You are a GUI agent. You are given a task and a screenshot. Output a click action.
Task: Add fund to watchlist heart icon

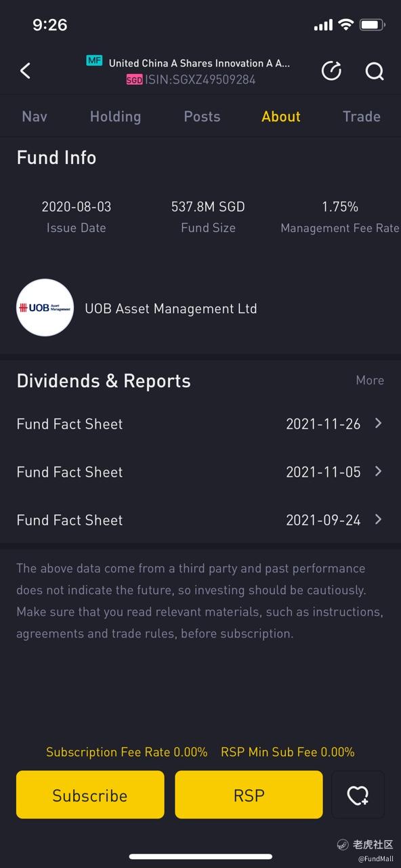(x=358, y=795)
